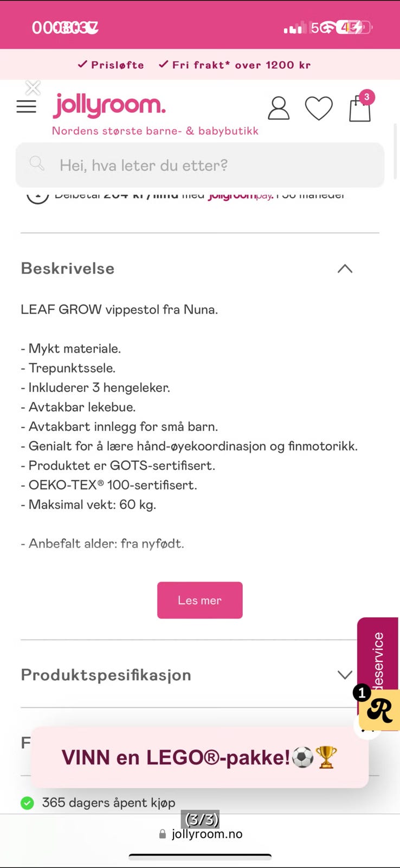Tap the search magnifier icon
400x868 pixels.
pos(37,163)
